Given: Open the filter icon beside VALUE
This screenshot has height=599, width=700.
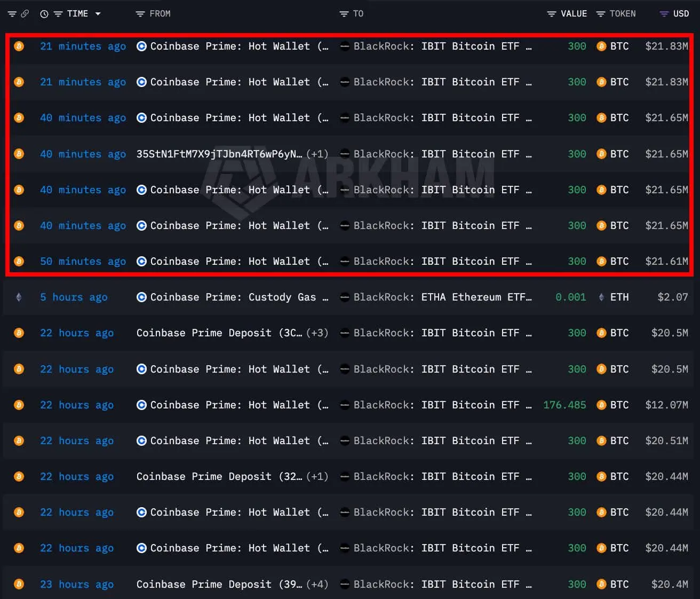Looking at the screenshot, I should (552, 14).
